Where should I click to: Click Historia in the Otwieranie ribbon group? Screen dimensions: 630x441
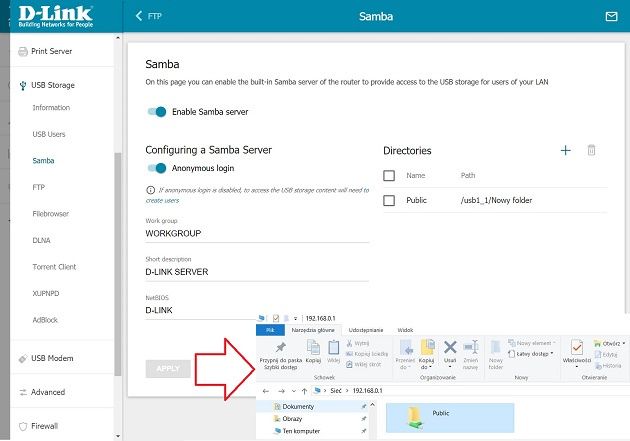[x=608, y=365]
